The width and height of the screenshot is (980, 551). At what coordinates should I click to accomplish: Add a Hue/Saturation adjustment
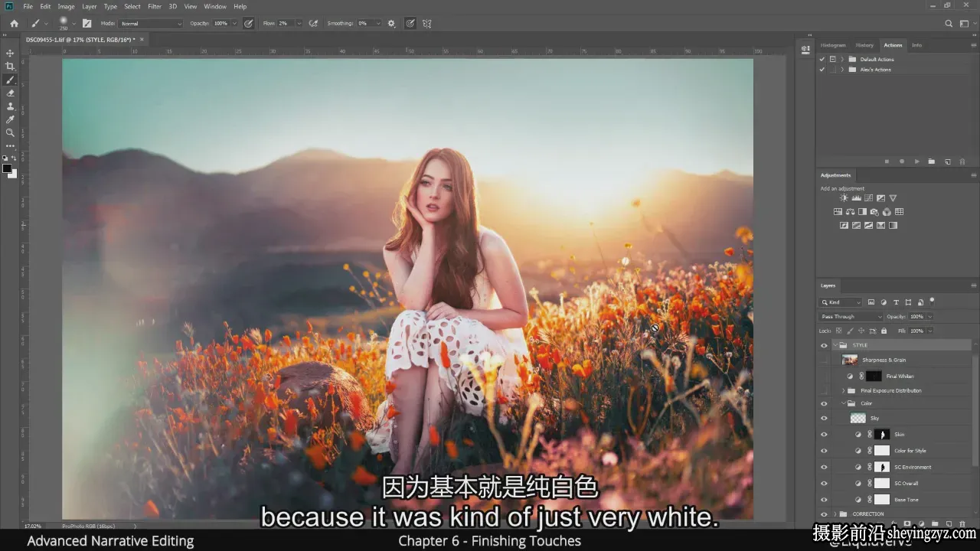(x=838, y=212)
